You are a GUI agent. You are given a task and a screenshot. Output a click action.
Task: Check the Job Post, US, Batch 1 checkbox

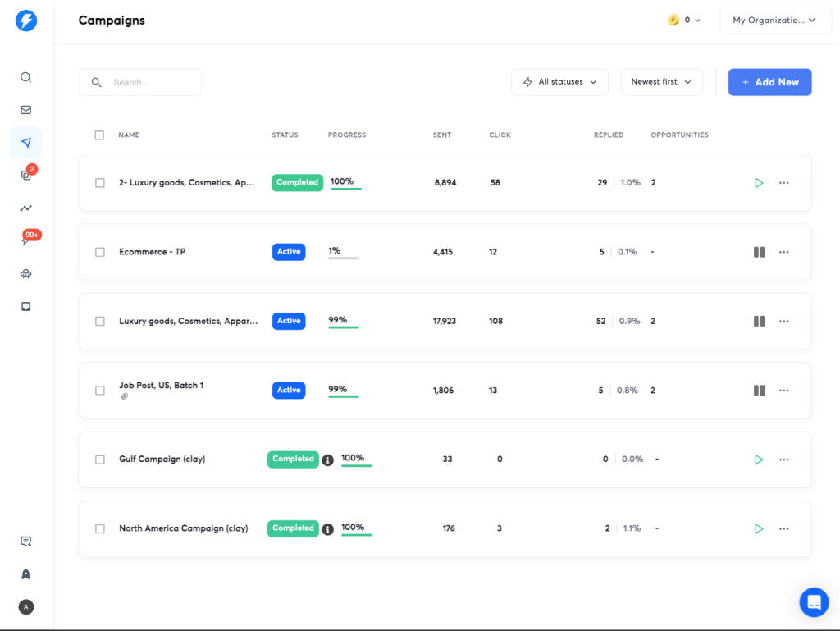point(100,391)
